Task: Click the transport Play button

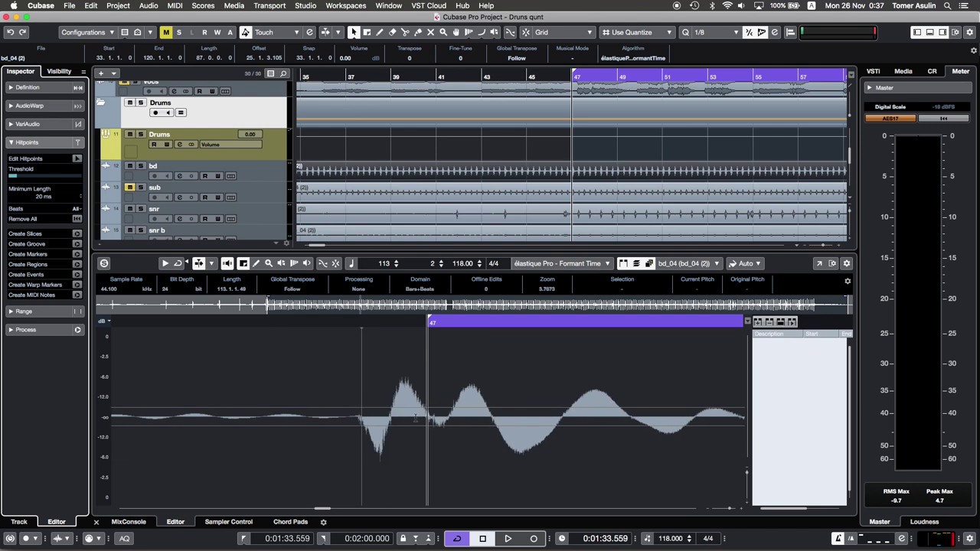Action: coord(508,539)
